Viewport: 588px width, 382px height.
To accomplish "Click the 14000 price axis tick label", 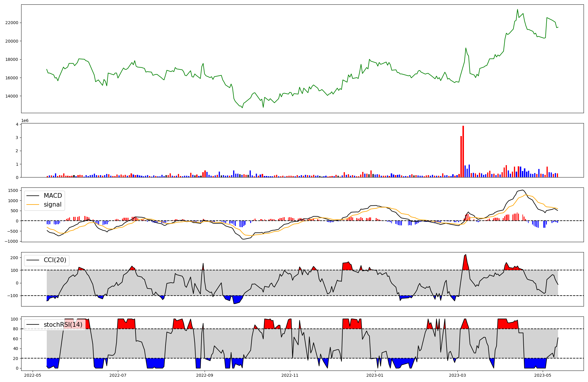I will 12,96.
